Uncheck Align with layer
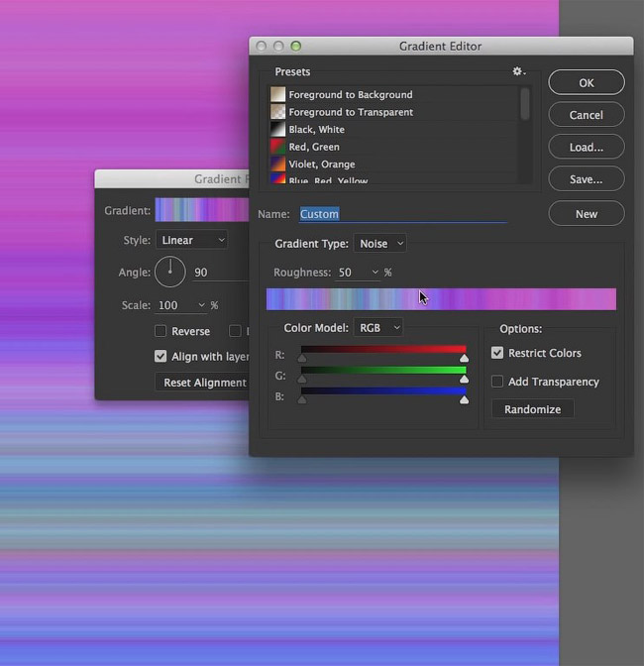This screenshot has width=644, height=666. click(x=161, y=356)
